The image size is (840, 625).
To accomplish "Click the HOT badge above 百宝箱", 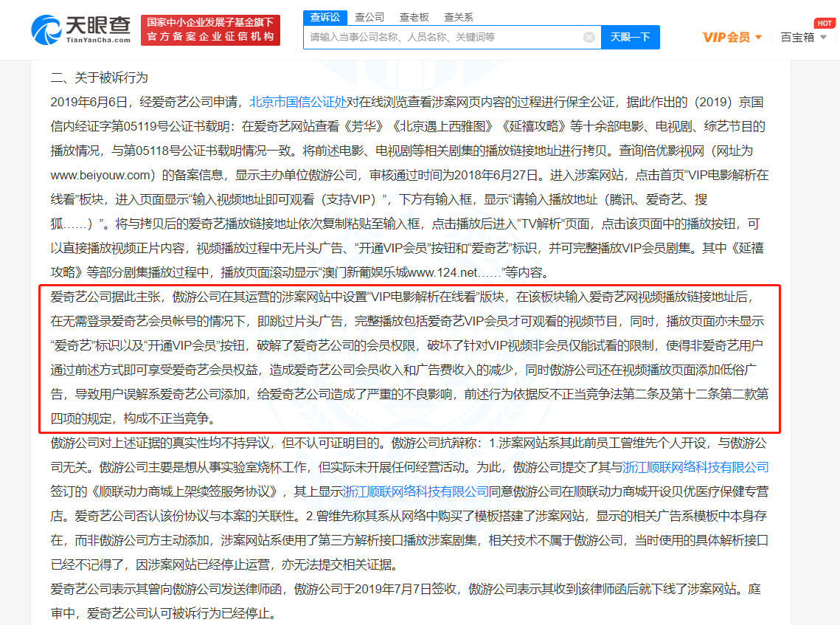I will tap(825, 23).
